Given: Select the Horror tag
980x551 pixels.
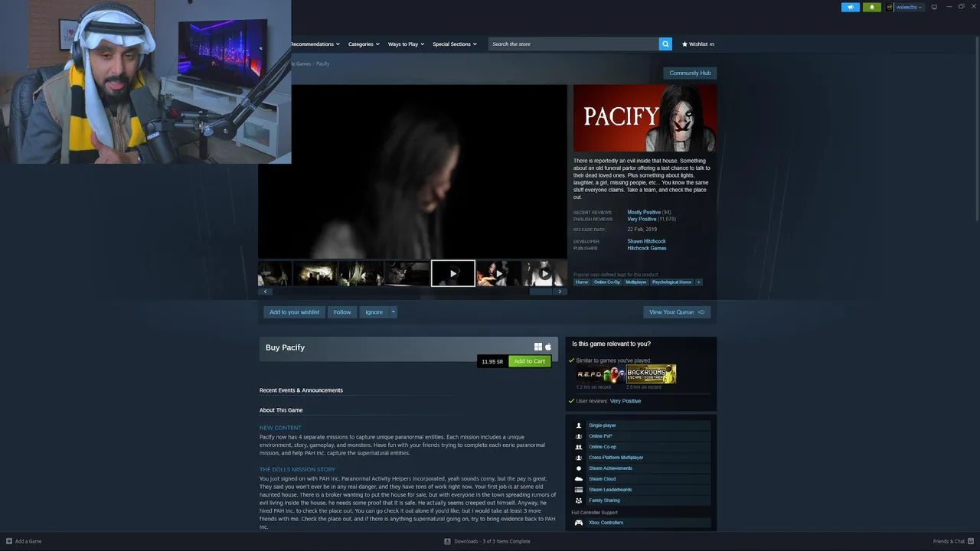Looking at the screenshot, I should (x=582, y=282).
